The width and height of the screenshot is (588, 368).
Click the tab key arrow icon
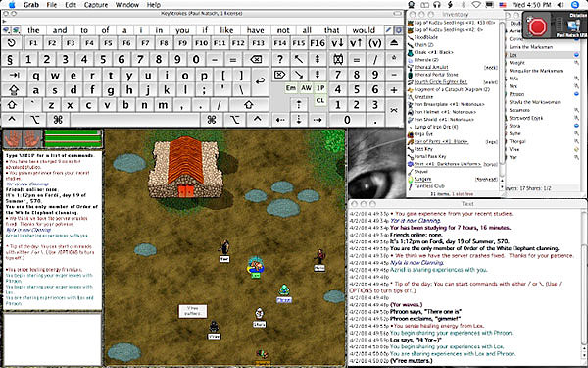click(x=15, y=76)
